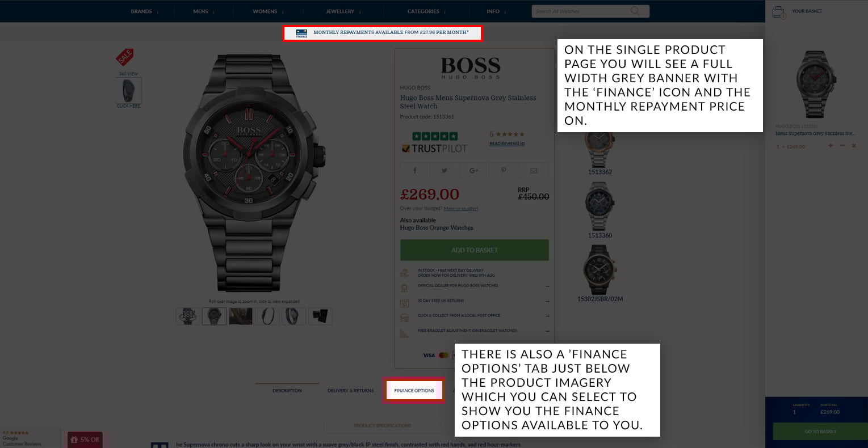Expand 30 day free UK returns row
The width and height of the screenshot is (868, 448).
point(474,301)
